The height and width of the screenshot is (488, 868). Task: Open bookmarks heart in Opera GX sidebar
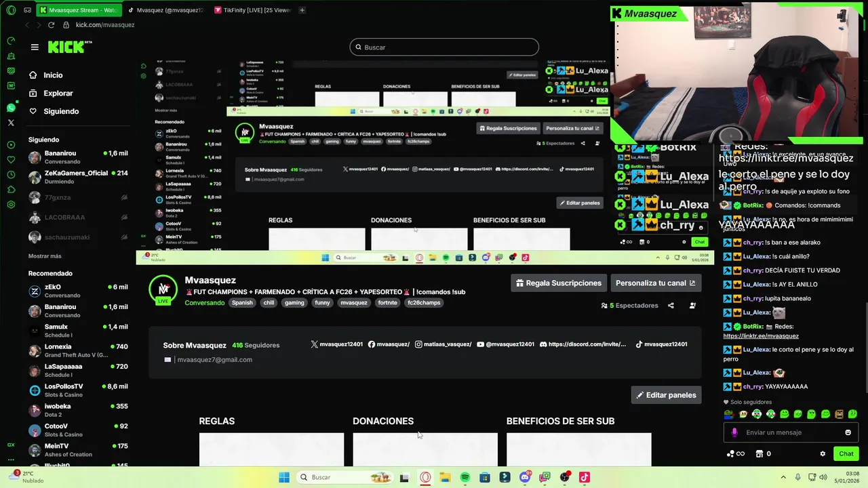click(11, 159)
